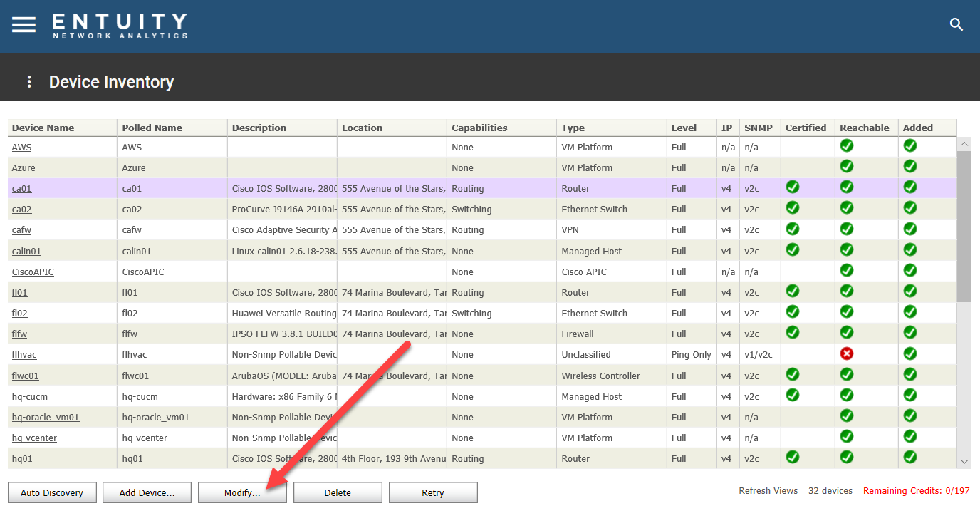The width and height of the screenshot is (980, 511).
Task: Sort by Reachable column header
Action: [x=867, y=128]
